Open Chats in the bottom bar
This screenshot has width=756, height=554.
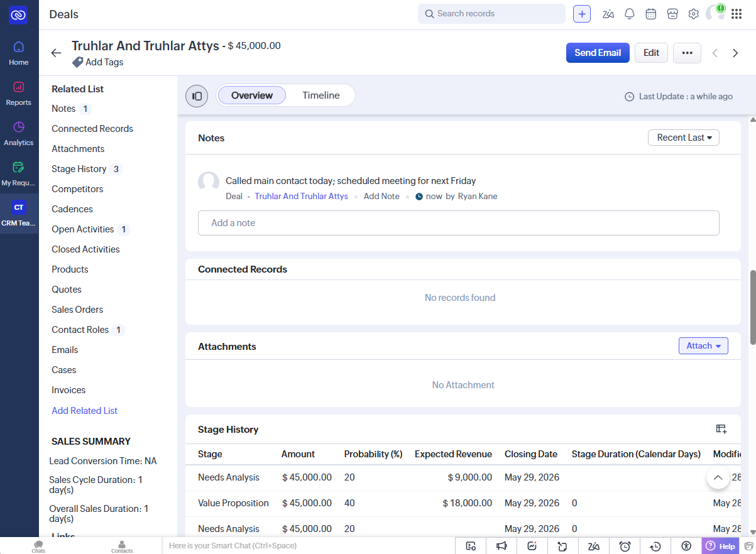(x=38, y=546)
